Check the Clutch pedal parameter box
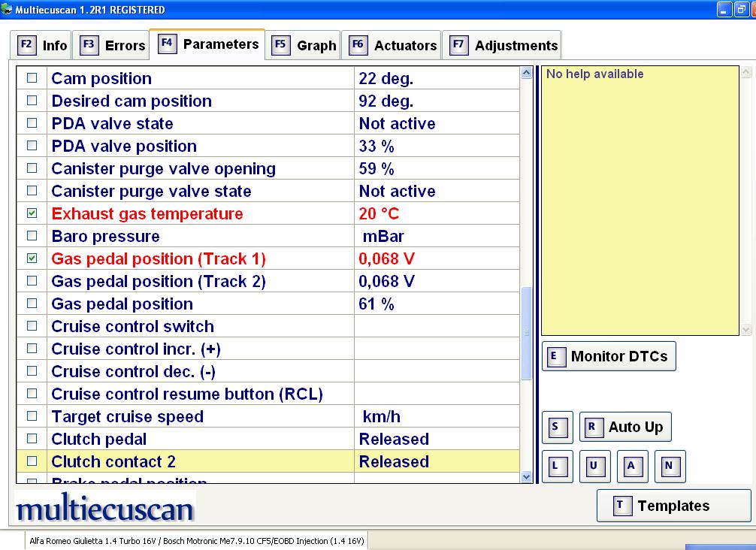The image size is (756, 550). tap(32, 439)
